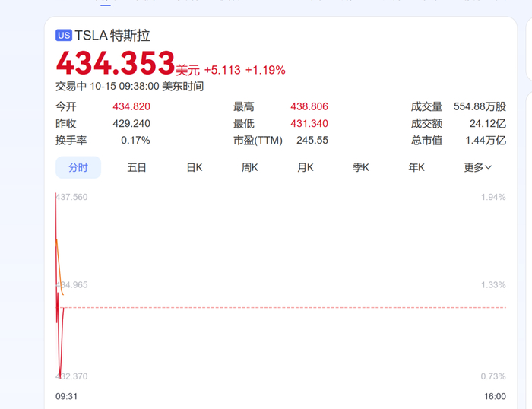The image size is (532, 409).
Task: Click the US market badge icon
Action: [x=64, y=35]
